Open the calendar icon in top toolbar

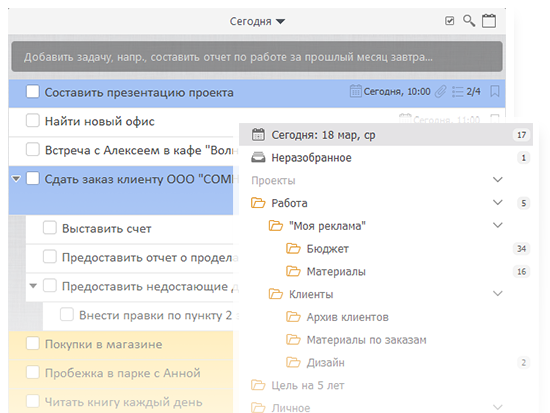[489, 21]
